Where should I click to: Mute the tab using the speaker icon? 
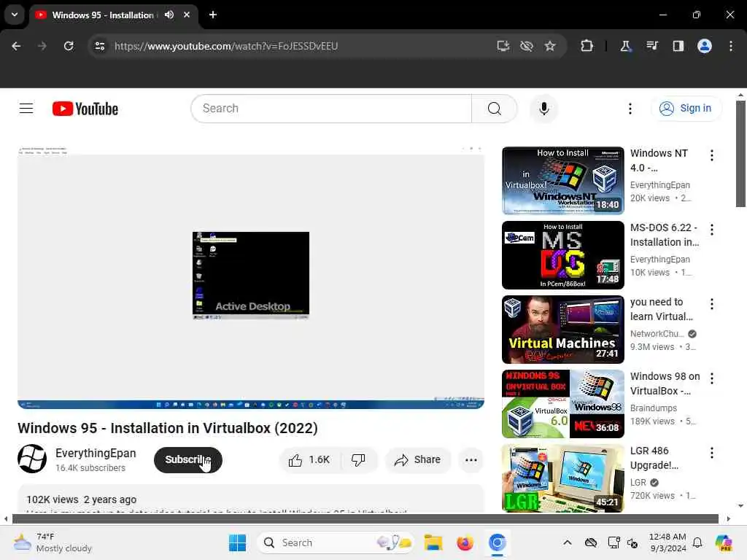point(169,15)
